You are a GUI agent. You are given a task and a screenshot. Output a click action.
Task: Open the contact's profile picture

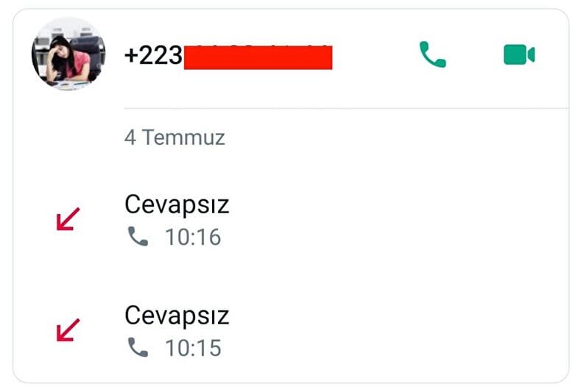(x=68, y=54)
